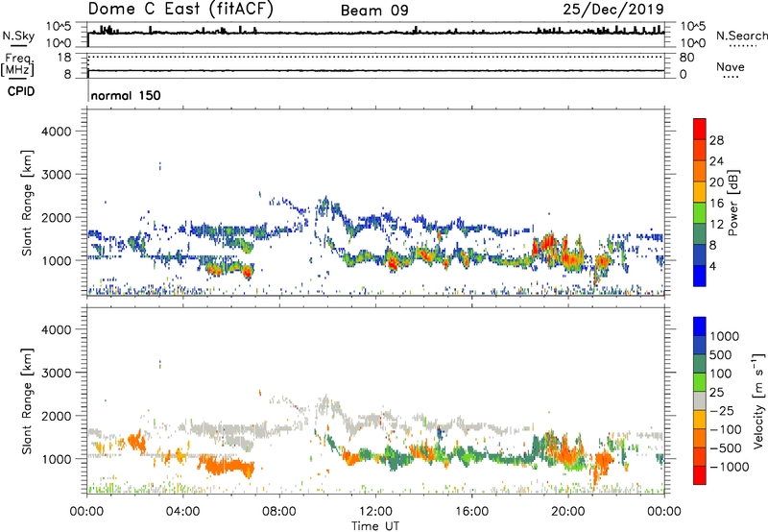Select the "12:00" time axis tick label
768x532 pixels.
point(375,512)
